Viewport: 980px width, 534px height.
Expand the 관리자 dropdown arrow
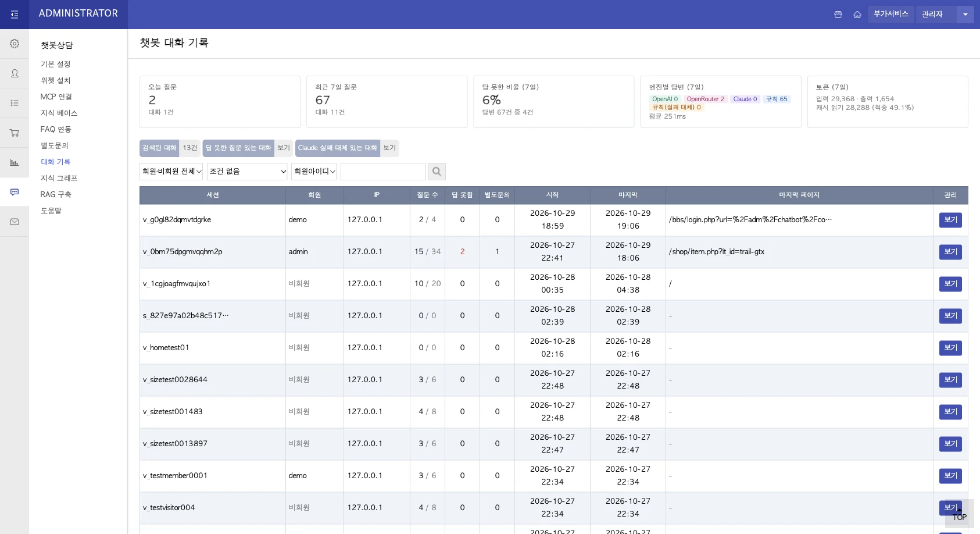pos(965,15)
